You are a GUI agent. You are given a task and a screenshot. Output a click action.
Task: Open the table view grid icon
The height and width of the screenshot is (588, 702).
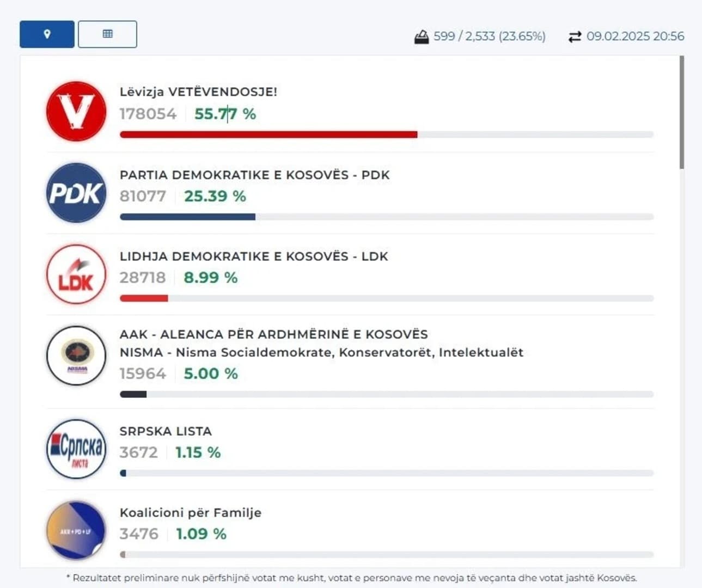(107, 34)
